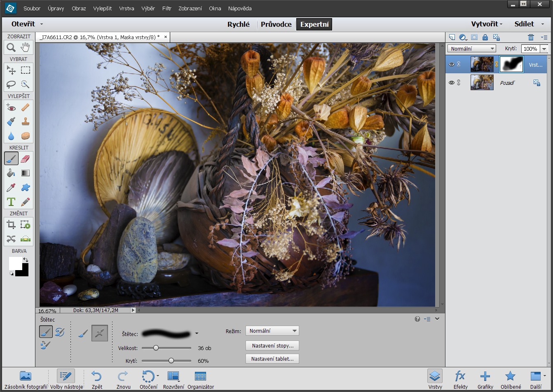Select the Hand tool
Screen dimensions: 553x392
point(26,48)
